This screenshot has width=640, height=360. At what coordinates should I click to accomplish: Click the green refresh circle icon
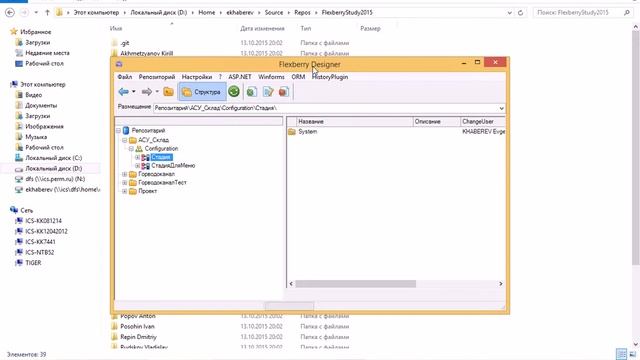click(x=234, y=92)
